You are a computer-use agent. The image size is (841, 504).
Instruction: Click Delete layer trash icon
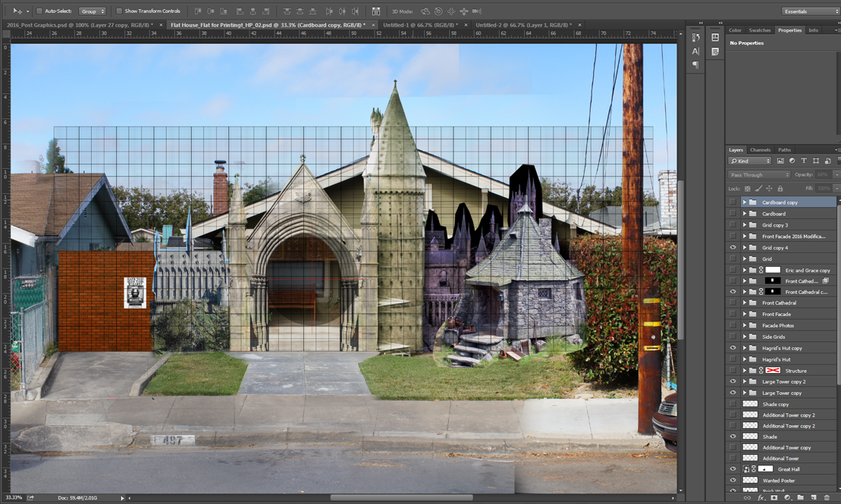[827, 498]
